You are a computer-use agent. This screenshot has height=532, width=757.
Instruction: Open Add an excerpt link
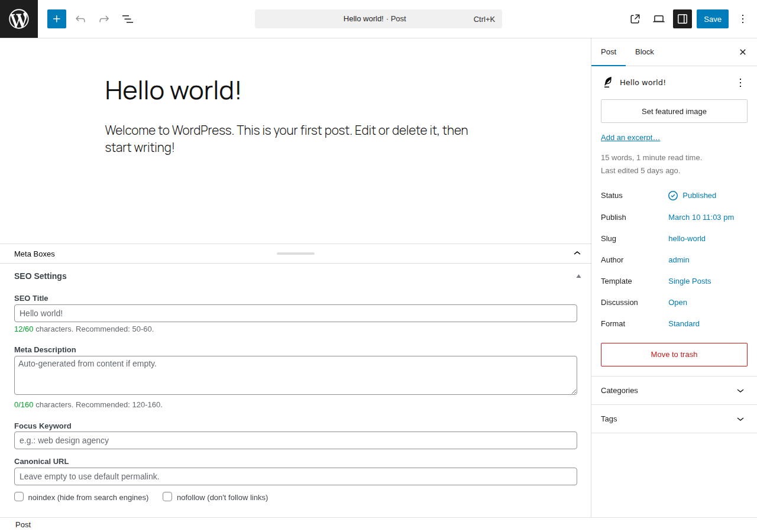pos(630,137)
